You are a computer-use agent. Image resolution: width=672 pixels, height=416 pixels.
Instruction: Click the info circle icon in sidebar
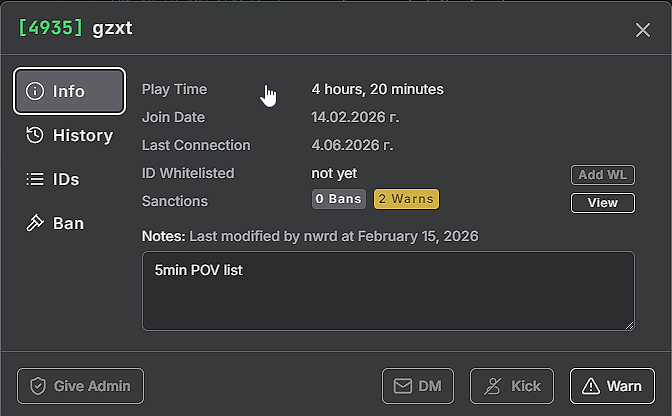[35, 91]
